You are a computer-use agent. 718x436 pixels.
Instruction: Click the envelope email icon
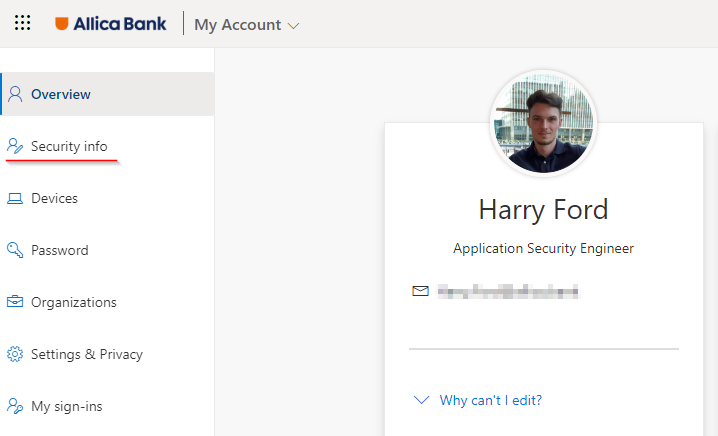point(420,291)
